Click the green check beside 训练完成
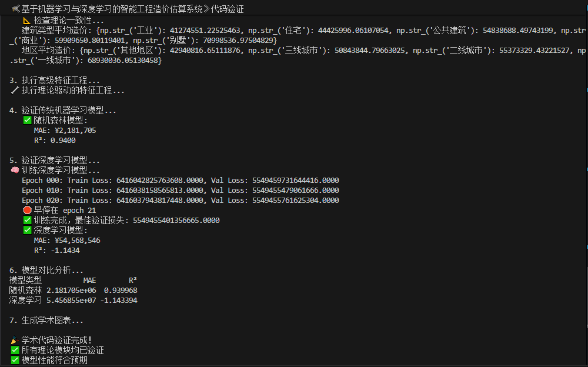This screenshot has height=367, width=588. [x=27, y=220]
